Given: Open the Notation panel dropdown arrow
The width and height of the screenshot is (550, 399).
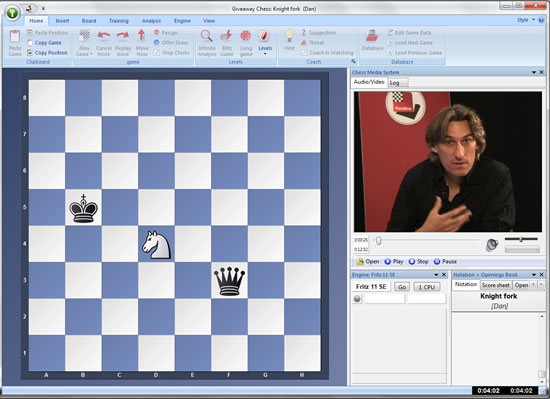Looking at the screenshot, I should (534, 275).
